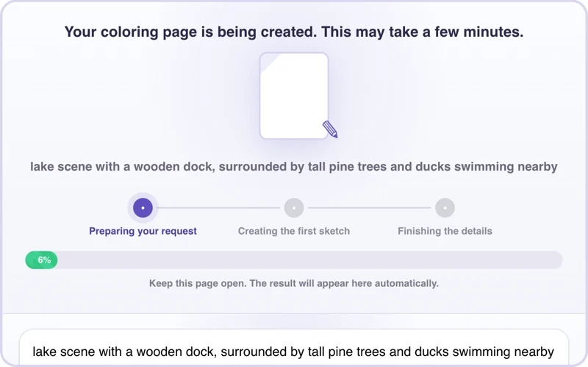Click the purple pencil icon
This screenshot has height=367, width=588.
pyautogui.click(x=330, y=129)
